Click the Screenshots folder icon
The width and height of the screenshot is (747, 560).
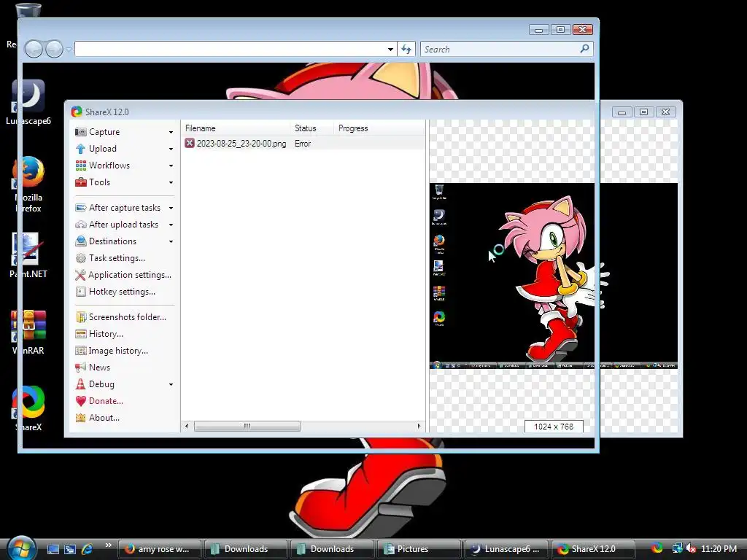(80, 317)
